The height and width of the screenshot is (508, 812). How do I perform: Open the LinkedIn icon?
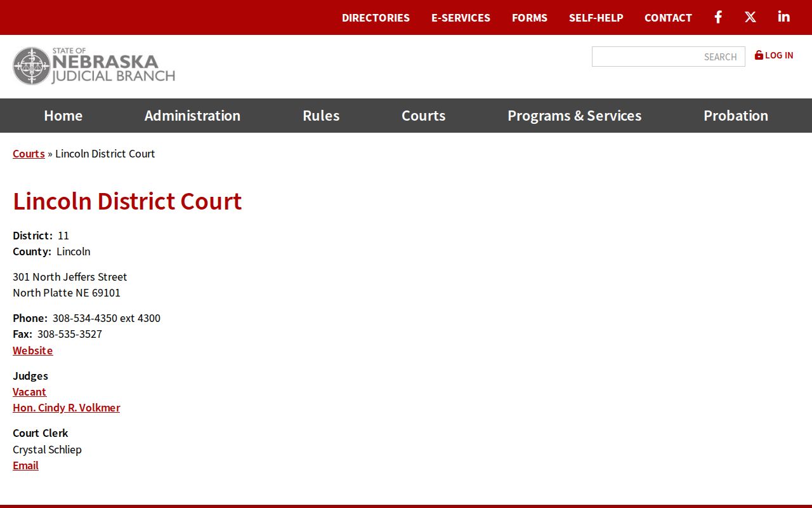tap(784, 17)
